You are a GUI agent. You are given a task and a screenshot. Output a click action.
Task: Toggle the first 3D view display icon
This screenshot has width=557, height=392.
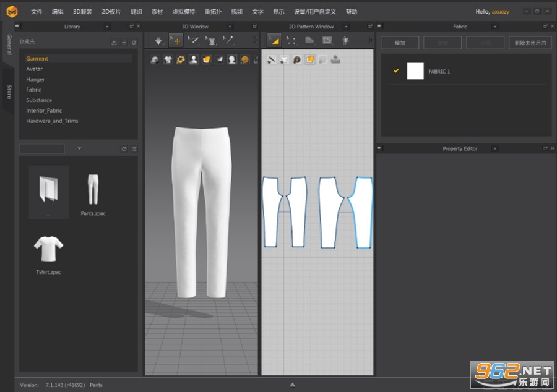155,59
